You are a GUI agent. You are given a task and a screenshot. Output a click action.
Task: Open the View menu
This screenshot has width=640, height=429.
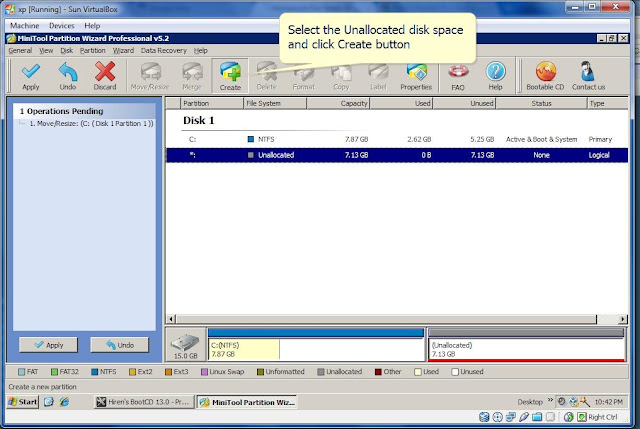click(x=46, y=51)
